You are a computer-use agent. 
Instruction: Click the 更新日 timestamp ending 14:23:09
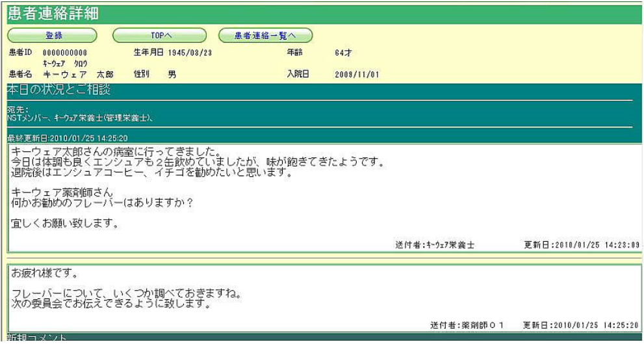pos(582,245)
